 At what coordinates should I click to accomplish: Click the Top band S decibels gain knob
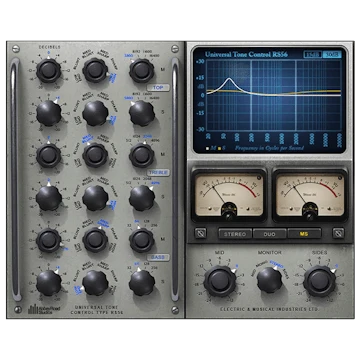tap(49, 113)
